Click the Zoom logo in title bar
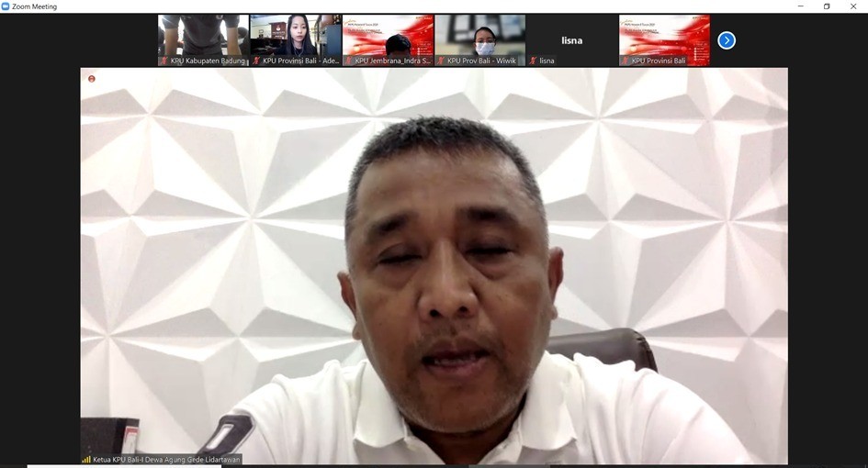 pos(6,6)
